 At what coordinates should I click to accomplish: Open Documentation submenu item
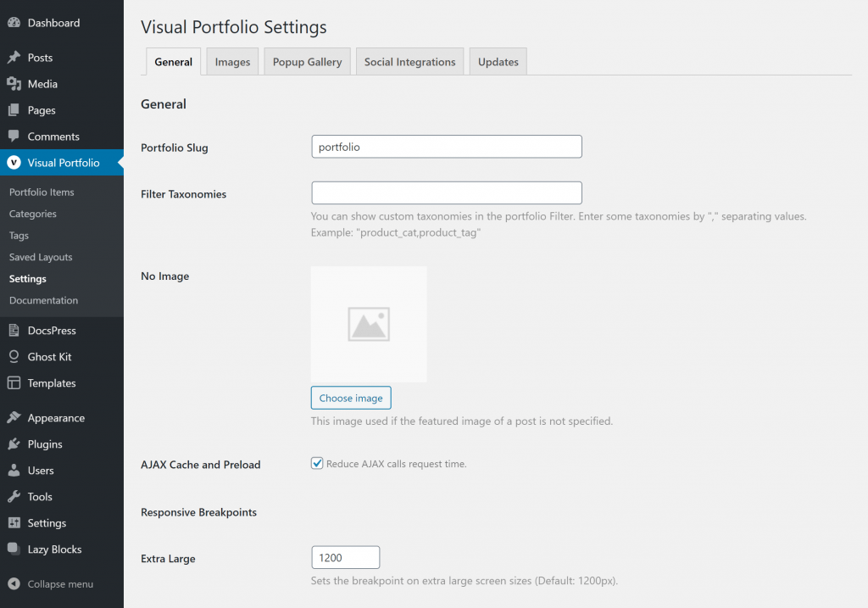[43, 300]
